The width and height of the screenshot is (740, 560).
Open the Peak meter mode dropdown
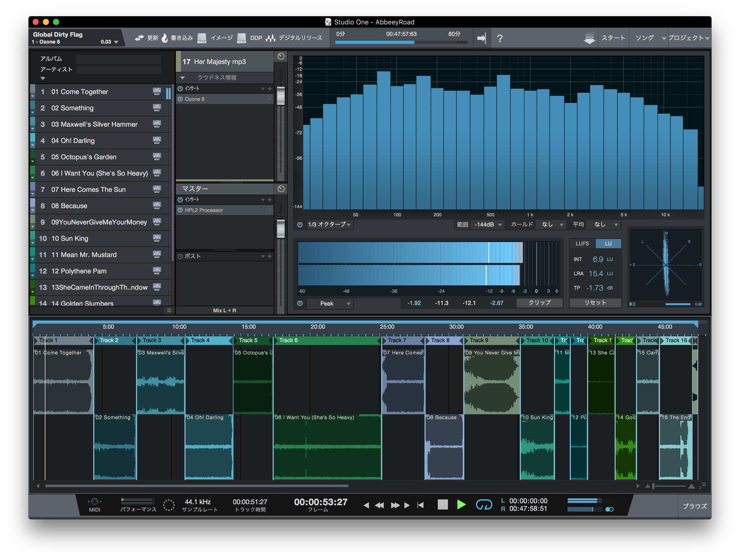331,303
